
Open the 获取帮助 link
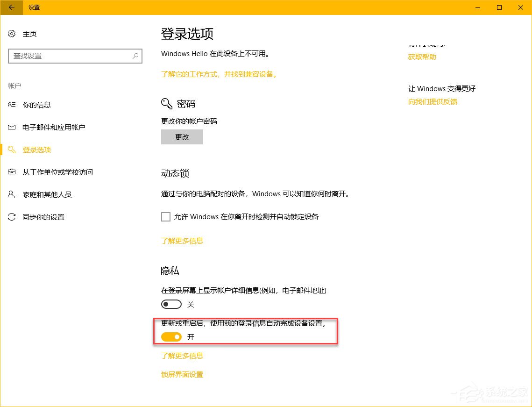(421, 57)
